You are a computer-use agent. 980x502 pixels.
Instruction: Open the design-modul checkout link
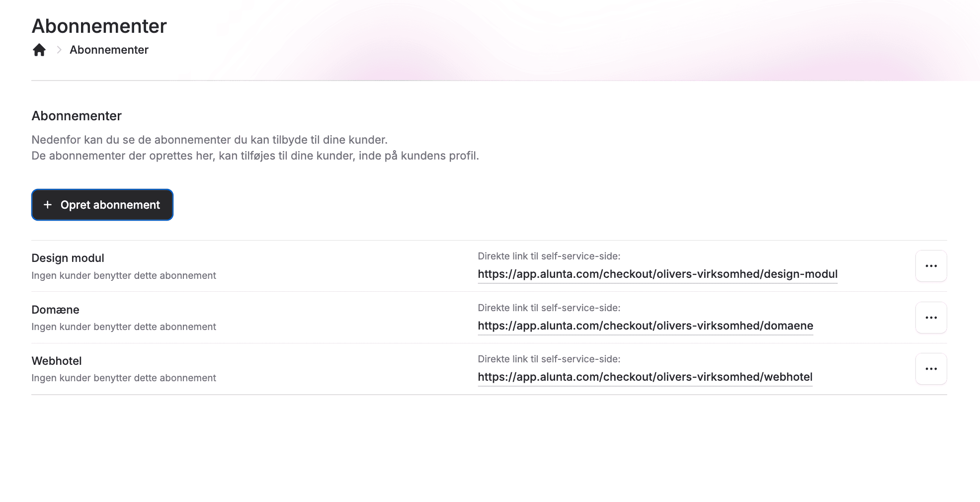657,274
